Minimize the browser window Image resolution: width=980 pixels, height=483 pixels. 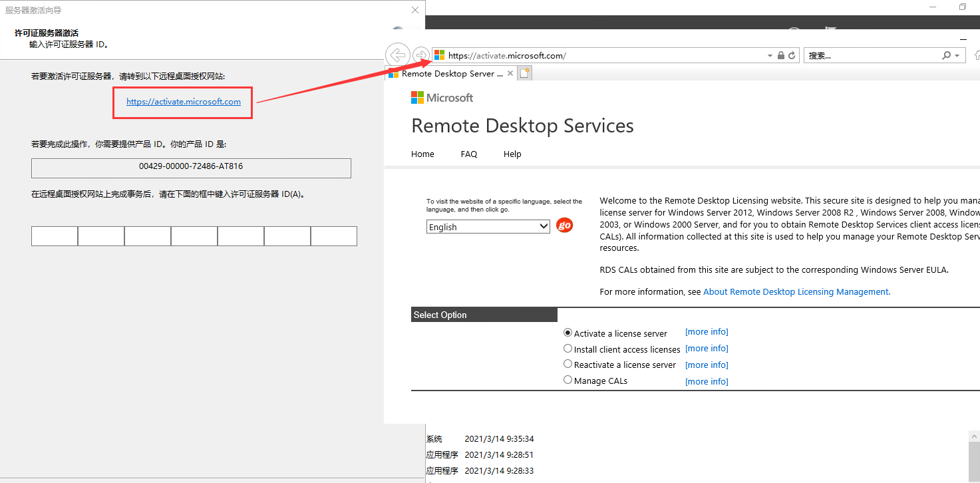[963, 40]
